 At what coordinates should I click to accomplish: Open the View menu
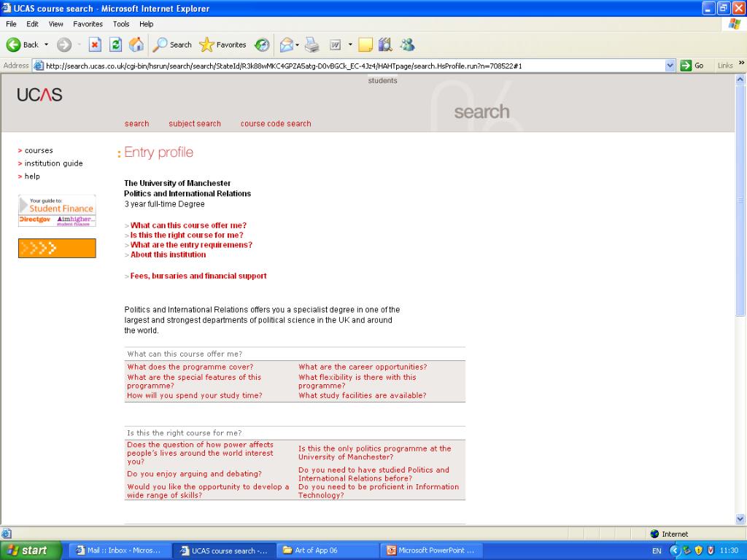click(x=55, y=24)
